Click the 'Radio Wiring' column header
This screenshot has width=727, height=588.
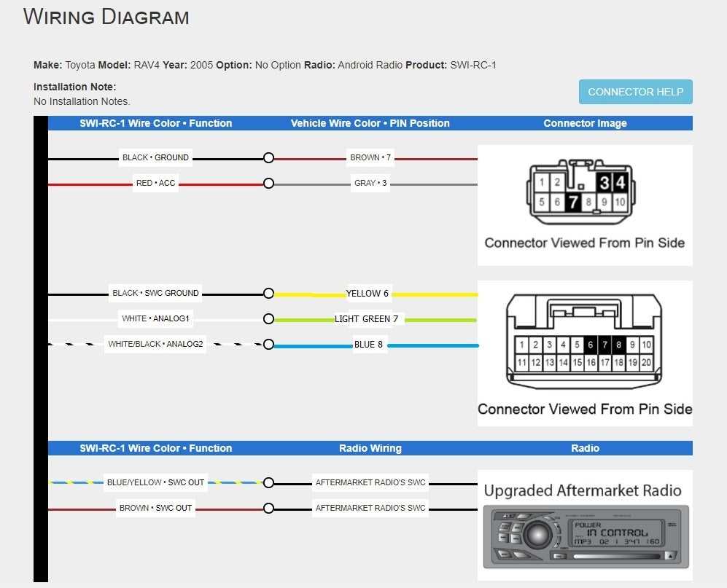click(370, 448)
